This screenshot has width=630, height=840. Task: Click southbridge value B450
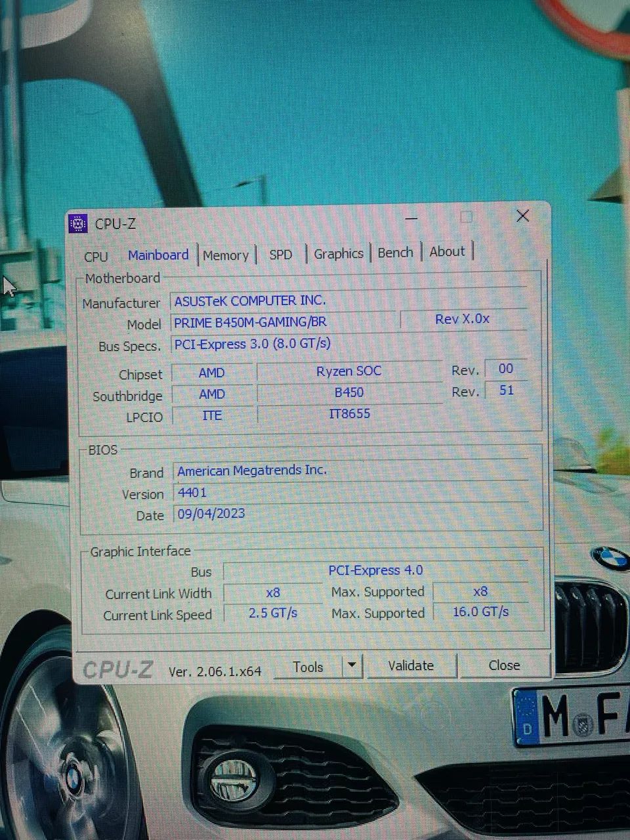click(x=349, y=392)
